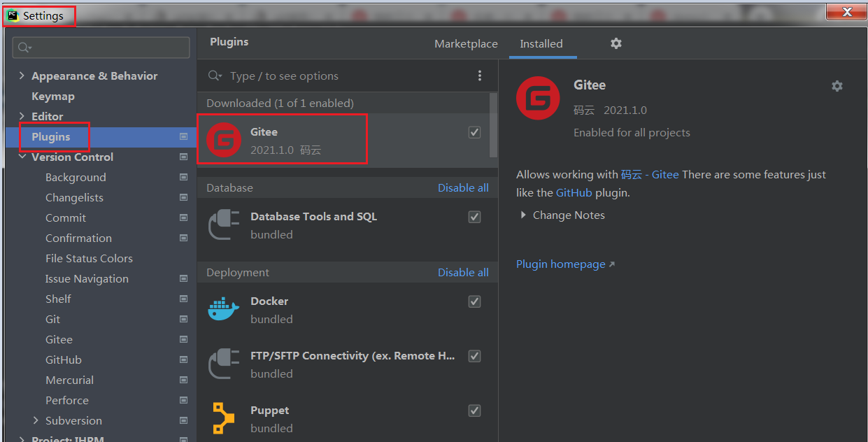Click the magnifier icon in the plugin search
Image resolution: width=868 pixels, height=442 pixels.
[216, 76]
